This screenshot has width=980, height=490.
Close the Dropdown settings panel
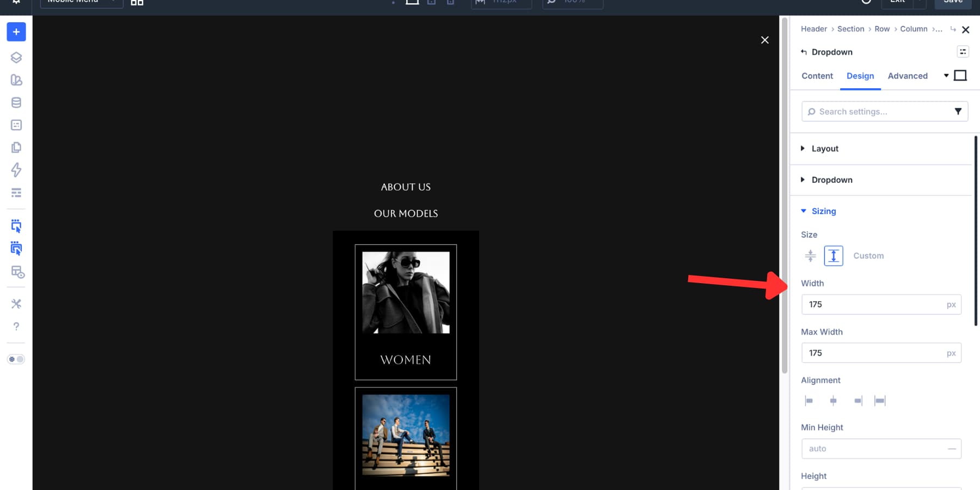(966, 29)
